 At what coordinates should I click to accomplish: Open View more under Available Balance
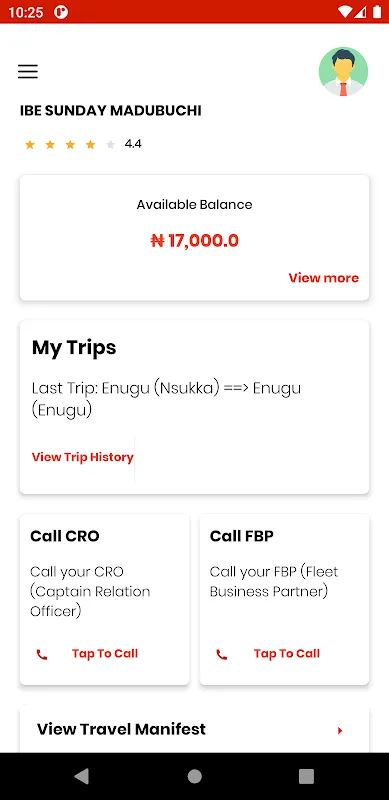pos(324,278)
